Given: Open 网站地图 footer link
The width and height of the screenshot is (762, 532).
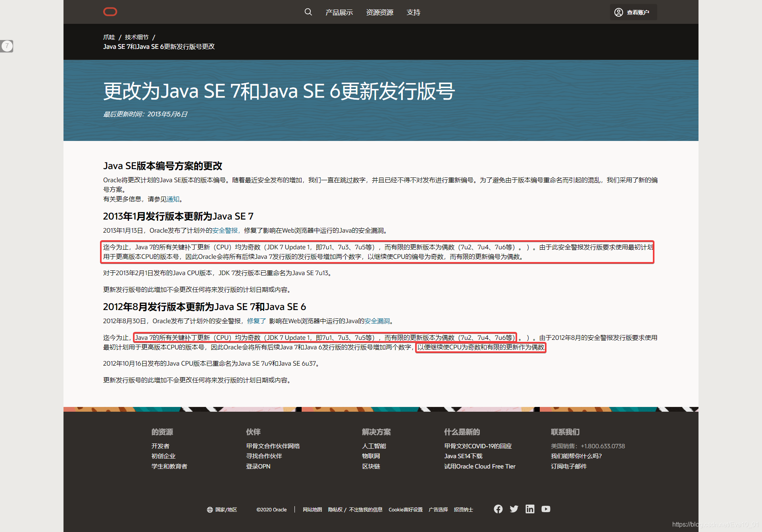Looking at the screenshot, I should 312,509.
